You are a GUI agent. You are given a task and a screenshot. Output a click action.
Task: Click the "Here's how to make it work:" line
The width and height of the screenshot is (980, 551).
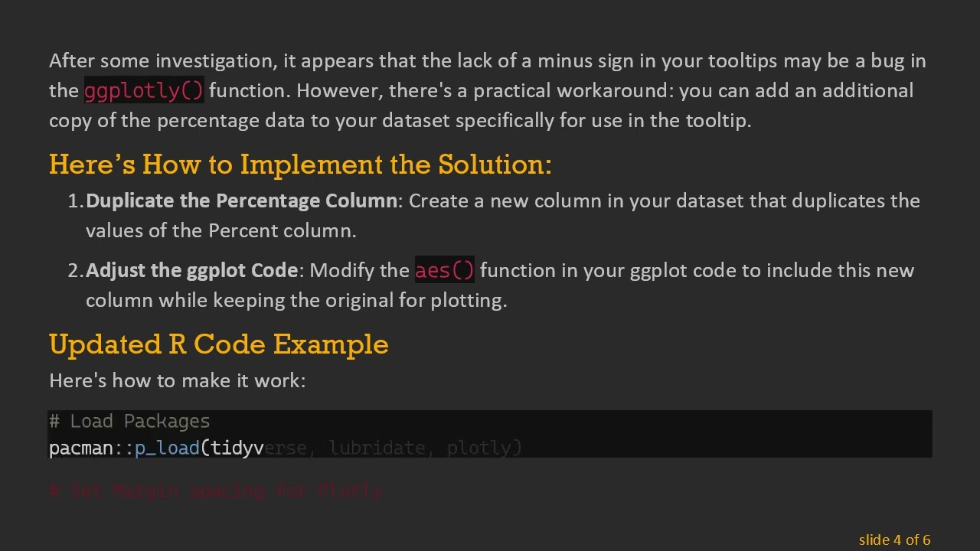point(177,380)
